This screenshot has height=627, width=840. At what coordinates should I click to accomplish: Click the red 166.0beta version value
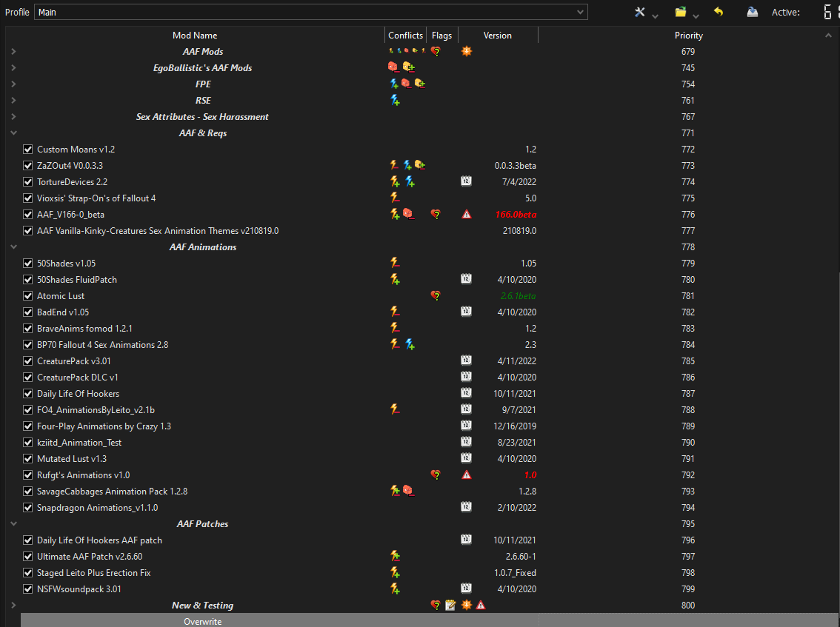click(516, 214)
